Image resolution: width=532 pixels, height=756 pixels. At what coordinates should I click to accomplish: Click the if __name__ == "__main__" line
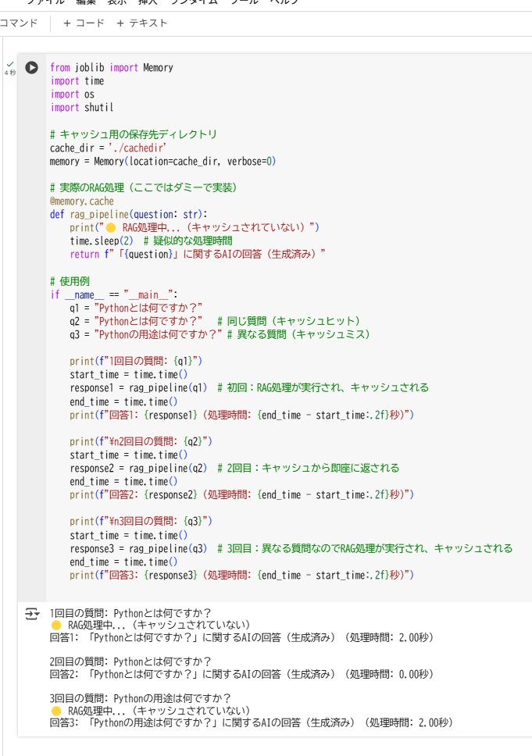[x=114, y=294]
